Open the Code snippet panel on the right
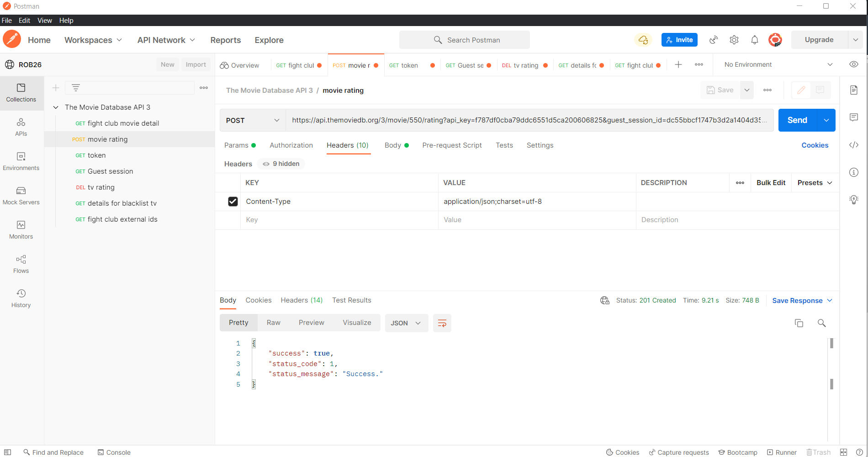The image size is (868, 457). pos(854,145)
